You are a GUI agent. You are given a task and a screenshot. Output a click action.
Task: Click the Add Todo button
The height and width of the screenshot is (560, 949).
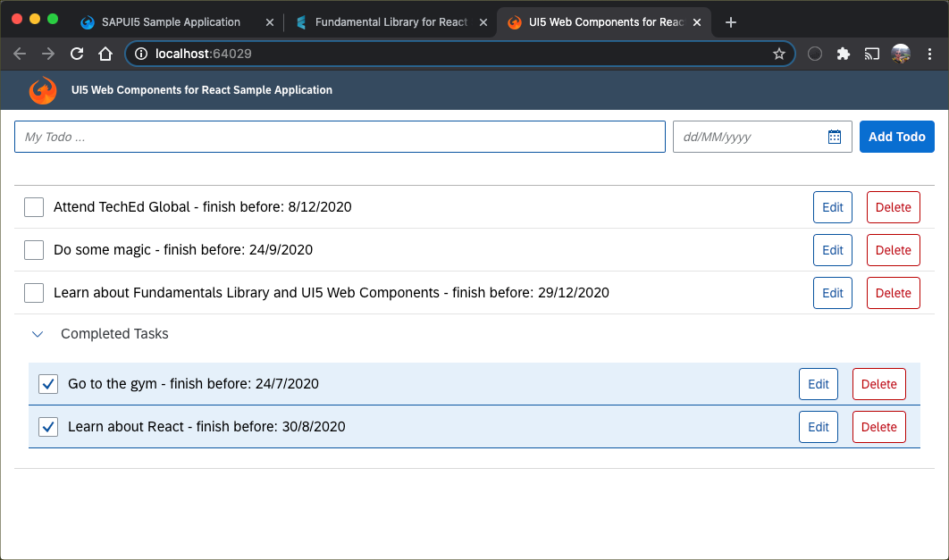click(897, 137)
